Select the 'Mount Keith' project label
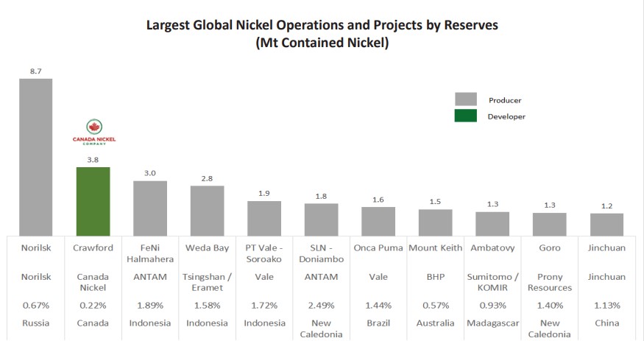Viewport: 644px width, 341px height. [435, 248]
